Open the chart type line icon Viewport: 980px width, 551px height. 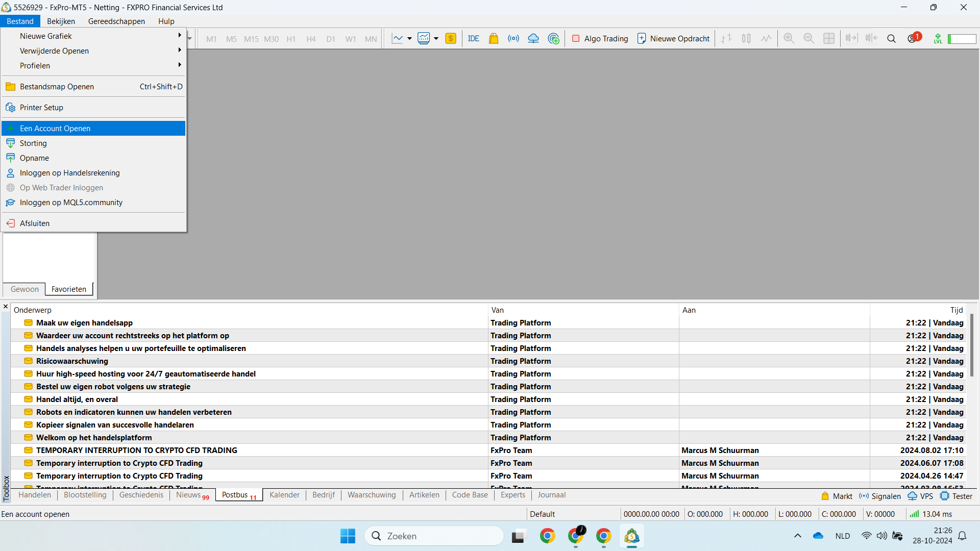(x=397, y=38)
